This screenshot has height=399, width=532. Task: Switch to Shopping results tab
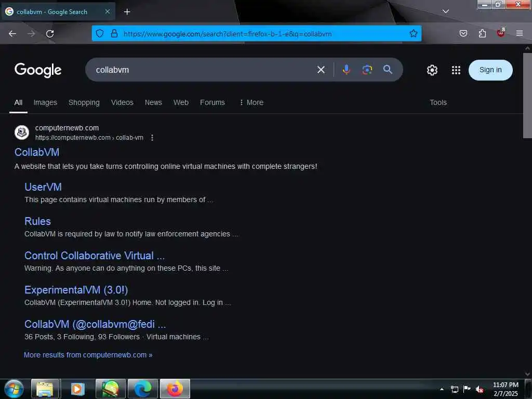[x=84, y=102]
